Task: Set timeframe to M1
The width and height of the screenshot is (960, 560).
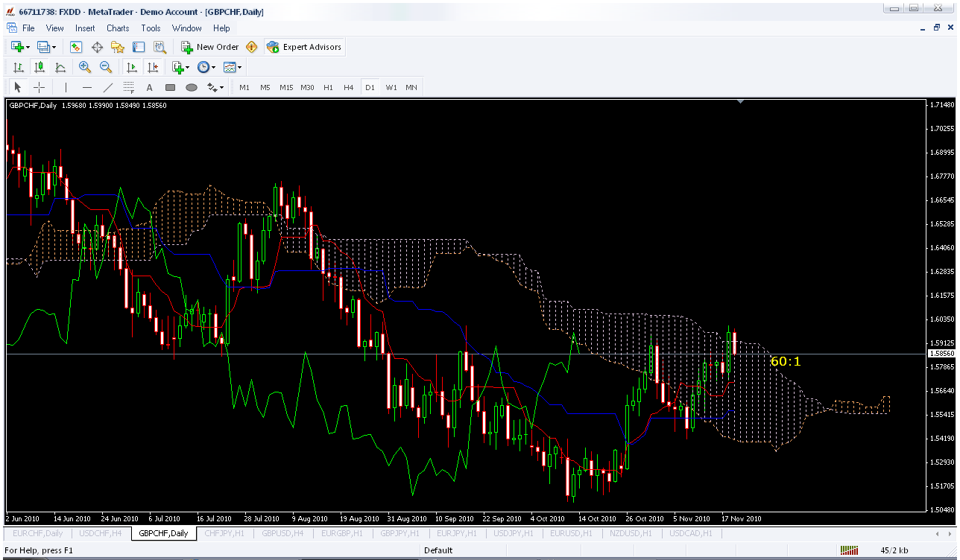Action: [x=244, y=87]
